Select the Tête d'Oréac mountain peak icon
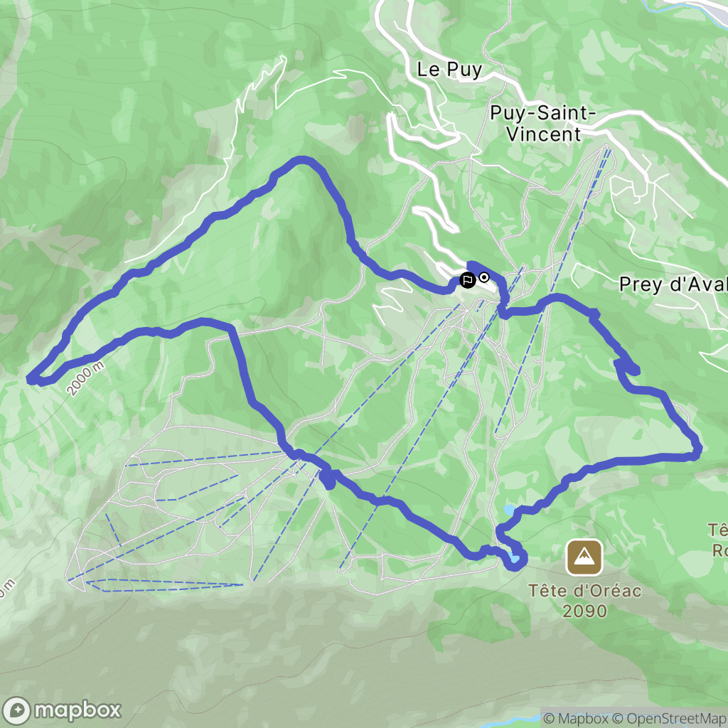This screenshot has height=728, width=728. (584, 557)
